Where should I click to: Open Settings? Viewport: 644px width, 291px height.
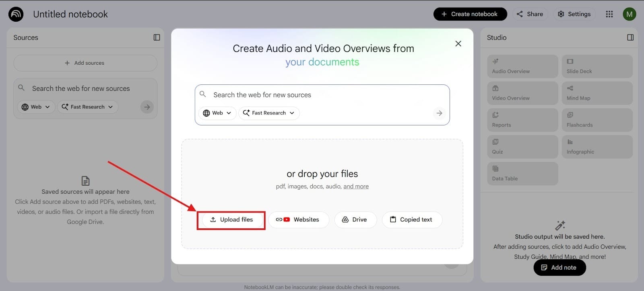(x=574, y=14)
